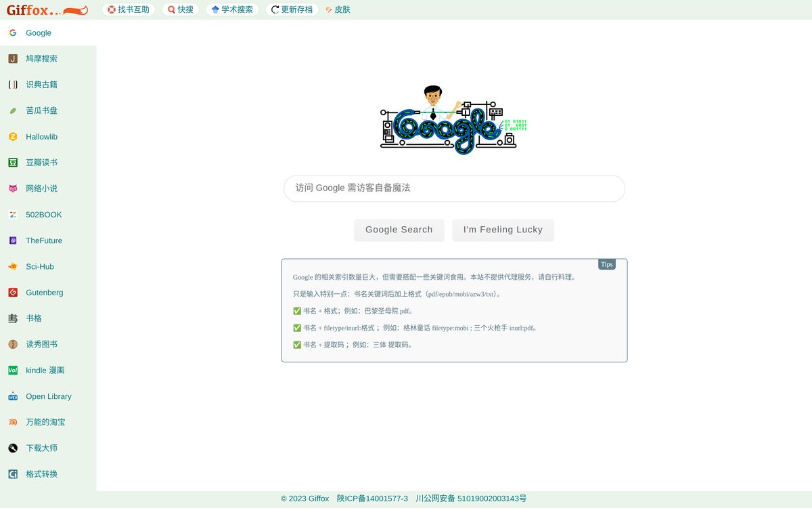Click the palette icon beside 皮肤

point(329,9)
